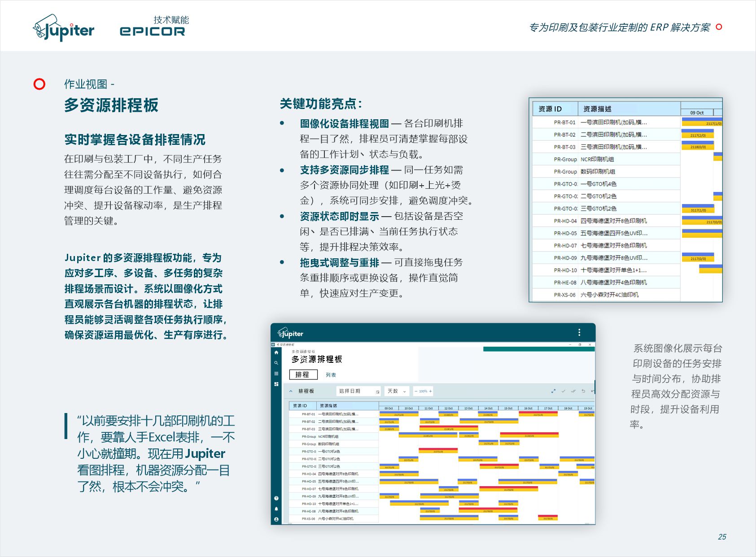Select PR-HE-08 row in enlarged panel
756x557 pixels.
coord(607,283)
